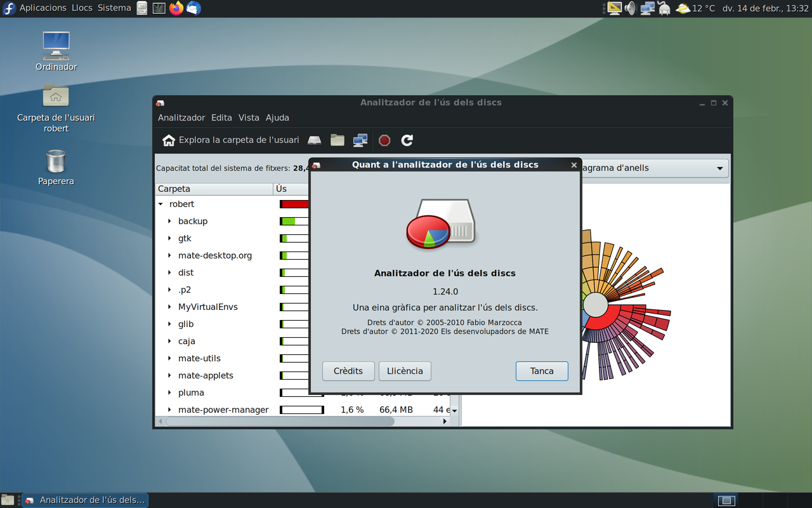Image resolution: width=812 pixels, height=508 pixels.
Task: Click the red usage bar for robert
Action: pyautogui.click(x=294, y=204)
